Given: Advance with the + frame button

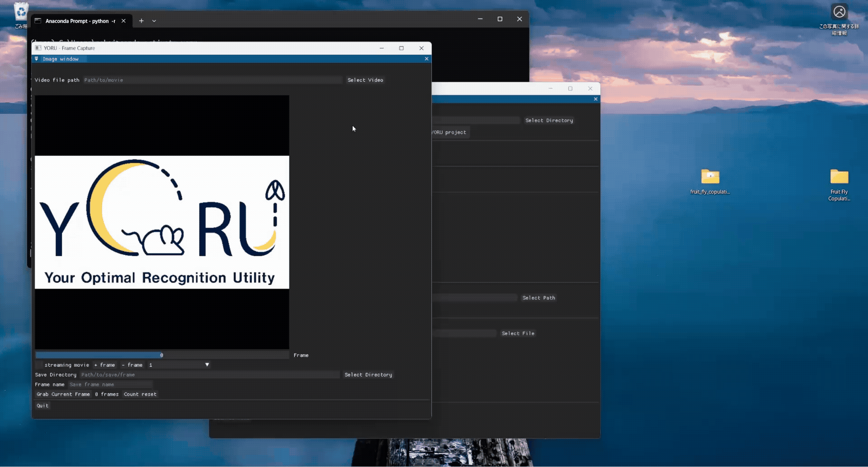Looking at the screenshot, I should [104, 365].
